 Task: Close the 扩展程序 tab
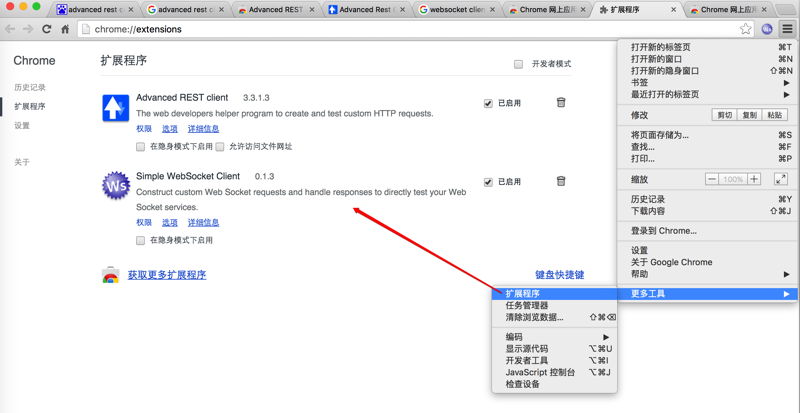(673, 10)
